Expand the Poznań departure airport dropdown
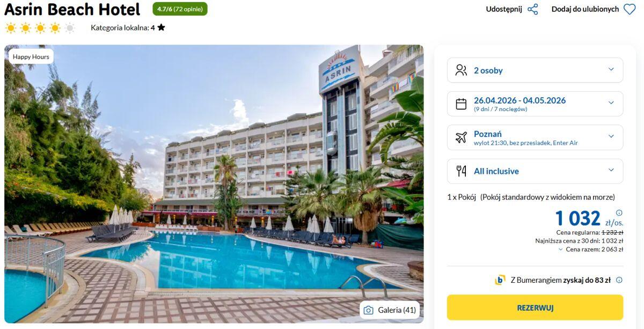The width and height of the screenshot is (644, 329). pos(535,137)
